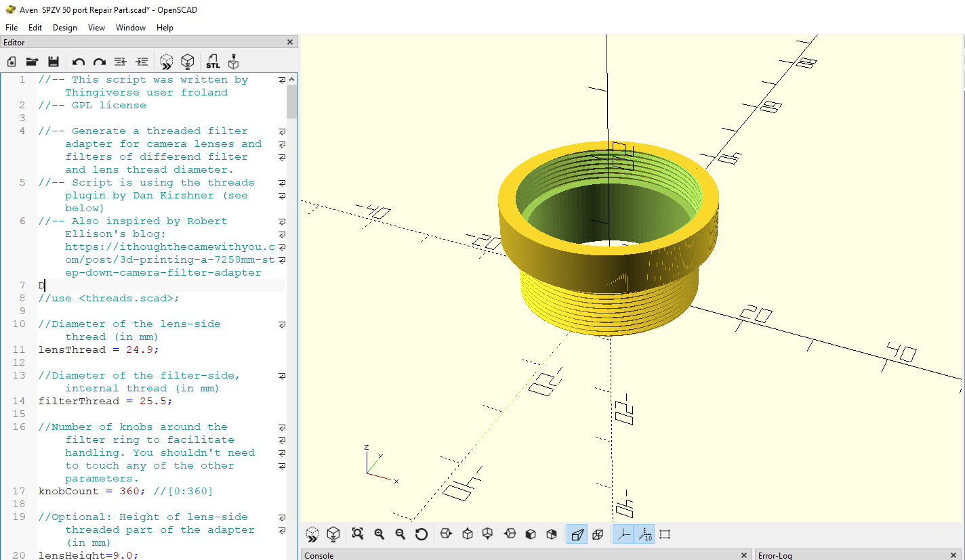965x560 pixels.
Task: Unindent the selected code lines
Action: [121, 62]
